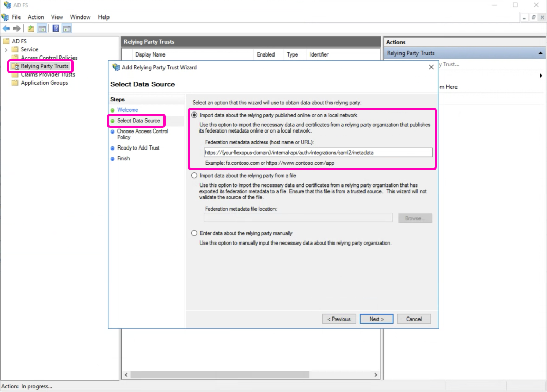
Task: Click the horizontal scrollbar below the trusts list
Action: [252, 375]
